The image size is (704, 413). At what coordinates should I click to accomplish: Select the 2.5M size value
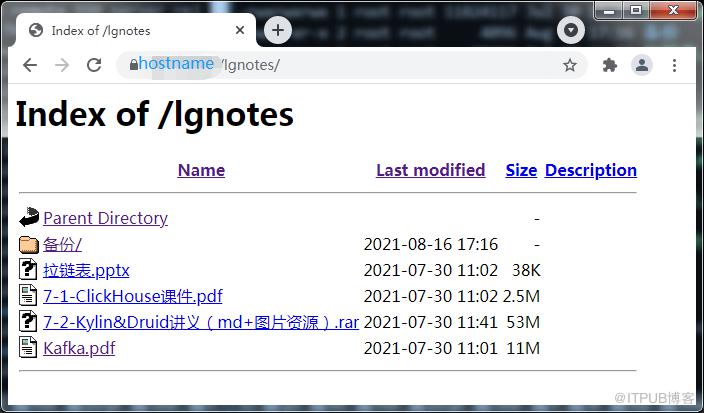coord(521,296)
